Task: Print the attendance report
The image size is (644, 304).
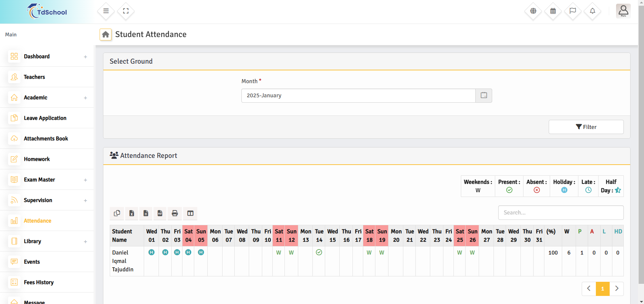Action: 175,213
